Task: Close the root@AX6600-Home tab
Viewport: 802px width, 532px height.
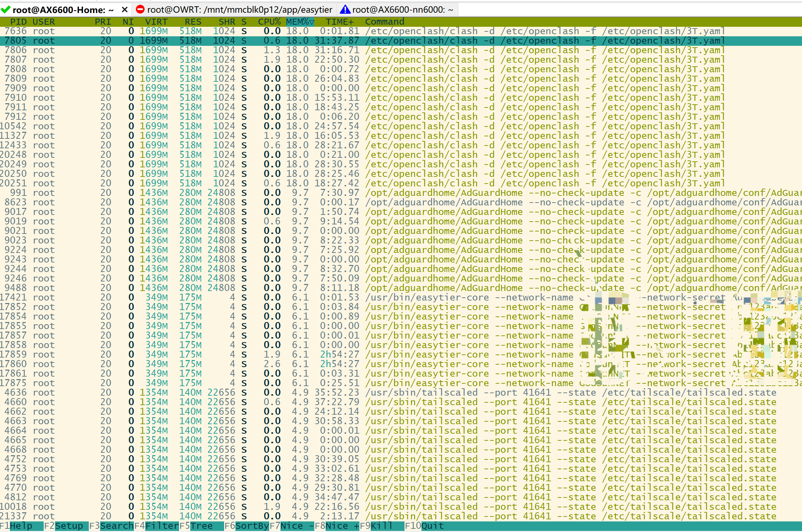Action: (124, 10)
